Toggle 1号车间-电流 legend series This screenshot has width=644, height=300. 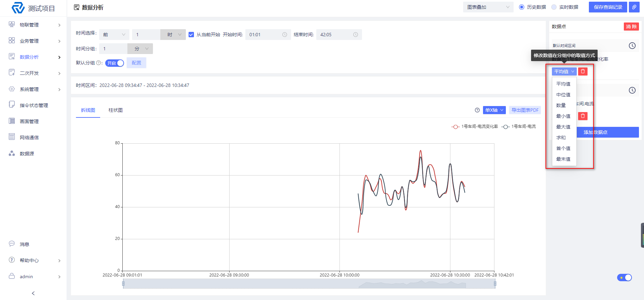(519, 127)
